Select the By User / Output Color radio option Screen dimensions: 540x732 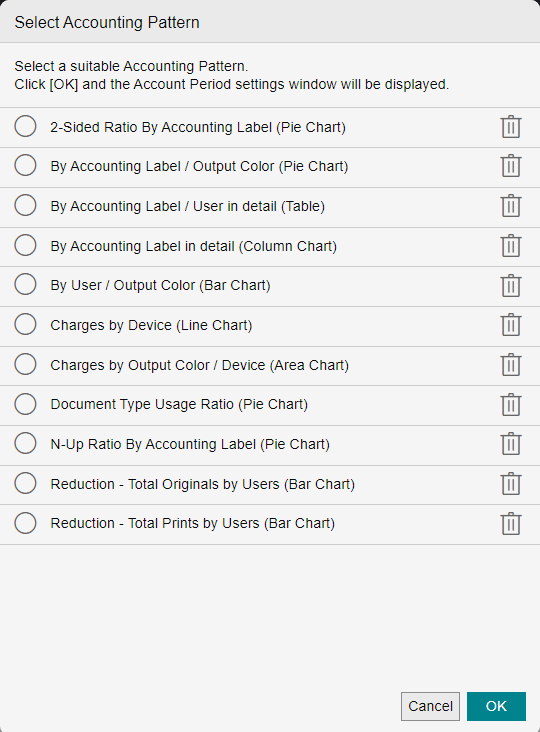[x=25, y=284]
